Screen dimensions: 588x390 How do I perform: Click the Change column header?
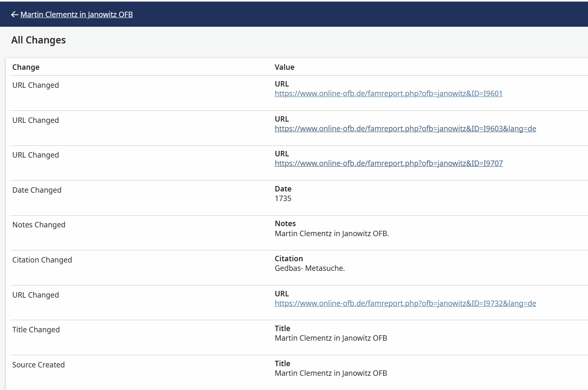[x=26, y=67]
